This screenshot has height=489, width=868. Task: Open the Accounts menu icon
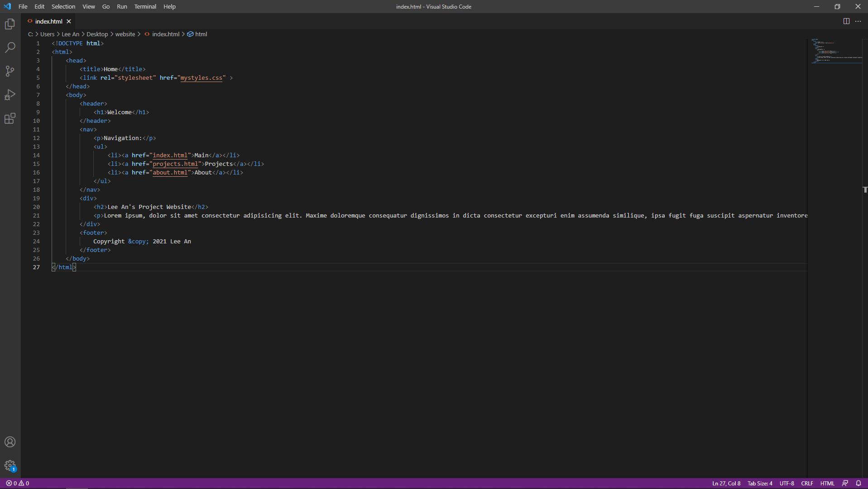pos(10,442)
